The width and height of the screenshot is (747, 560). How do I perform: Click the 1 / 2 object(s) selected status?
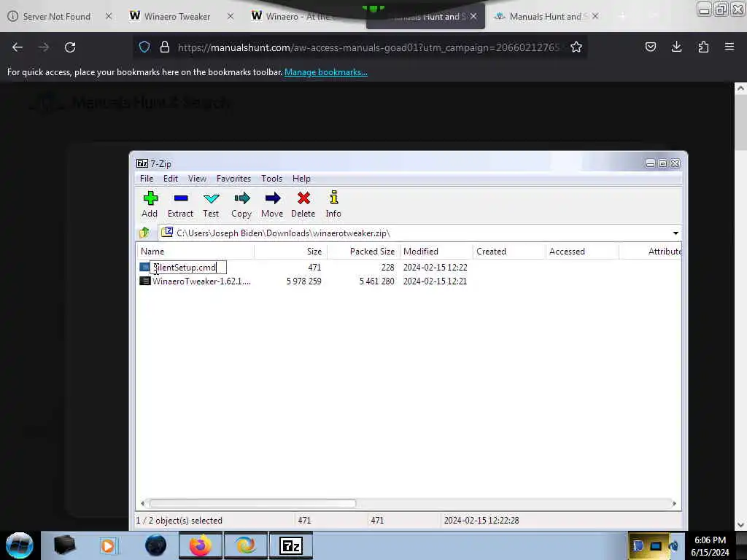179,521
